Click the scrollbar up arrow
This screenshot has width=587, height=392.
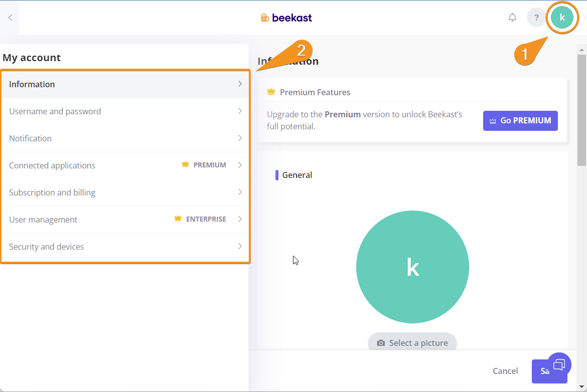tap(581, 49)
